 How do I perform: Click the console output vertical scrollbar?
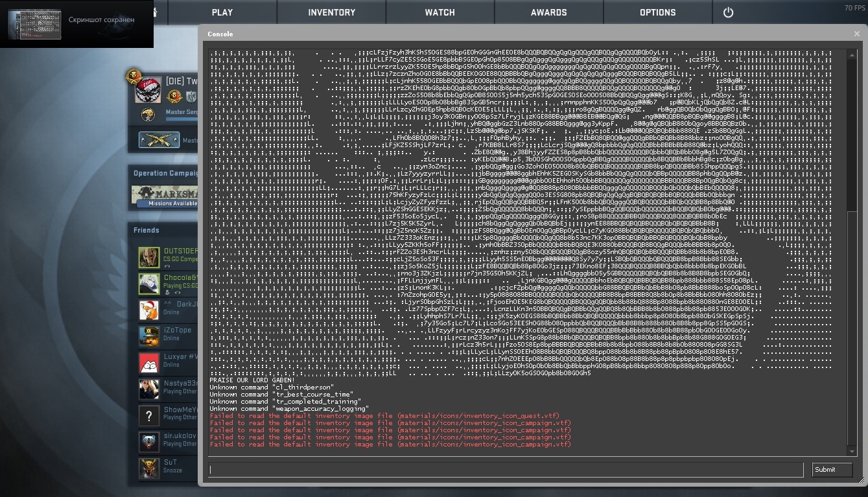tap(852, 253)
